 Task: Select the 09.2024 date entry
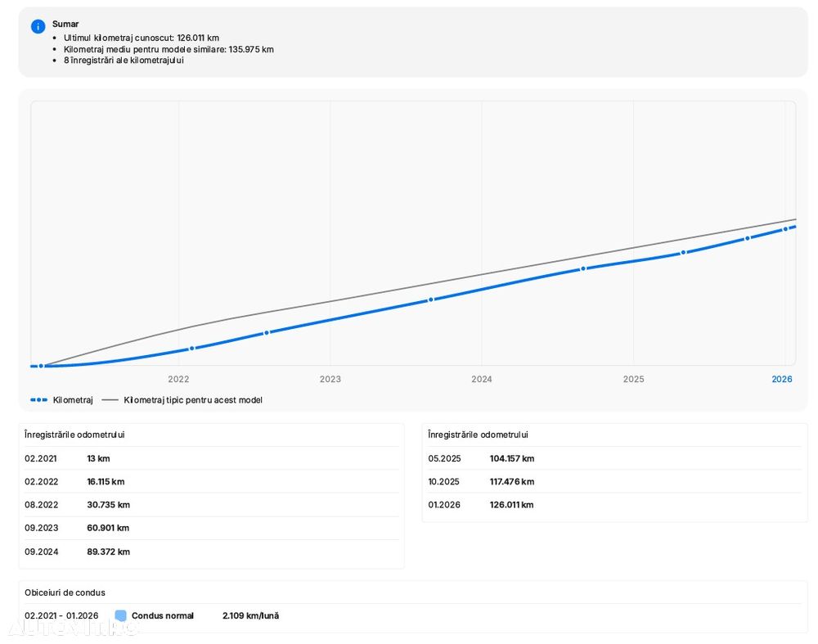point(41,552)
